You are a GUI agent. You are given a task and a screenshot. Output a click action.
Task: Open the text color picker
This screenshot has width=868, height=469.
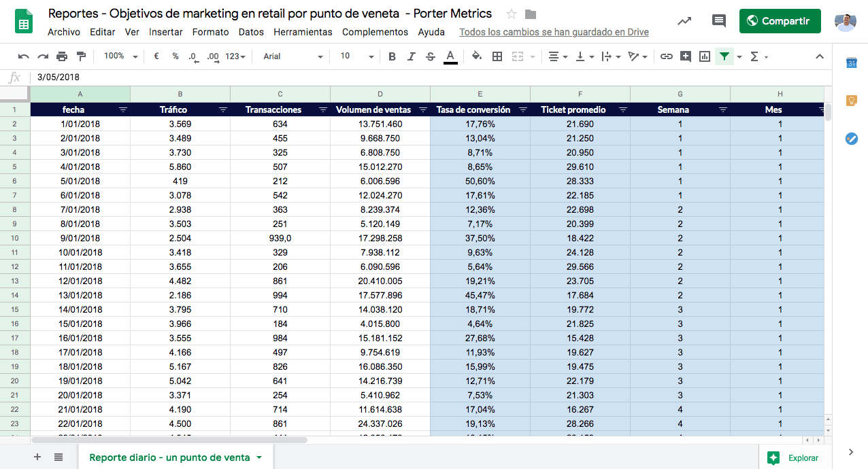click(450, 56)
